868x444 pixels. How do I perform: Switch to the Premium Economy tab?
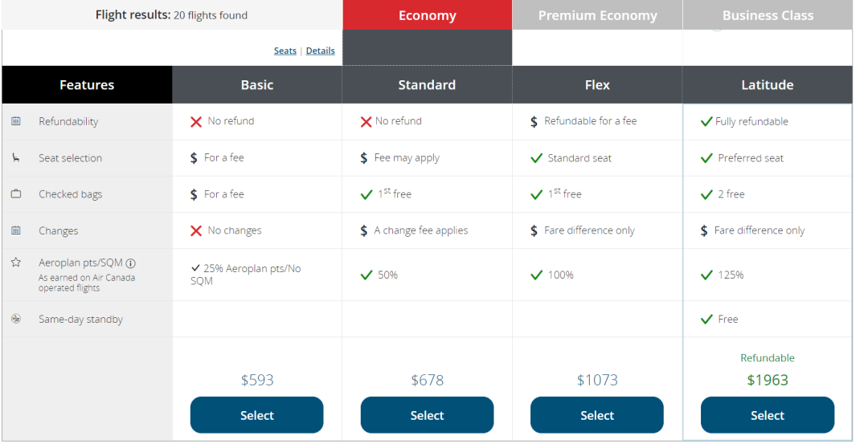[597, 15]
